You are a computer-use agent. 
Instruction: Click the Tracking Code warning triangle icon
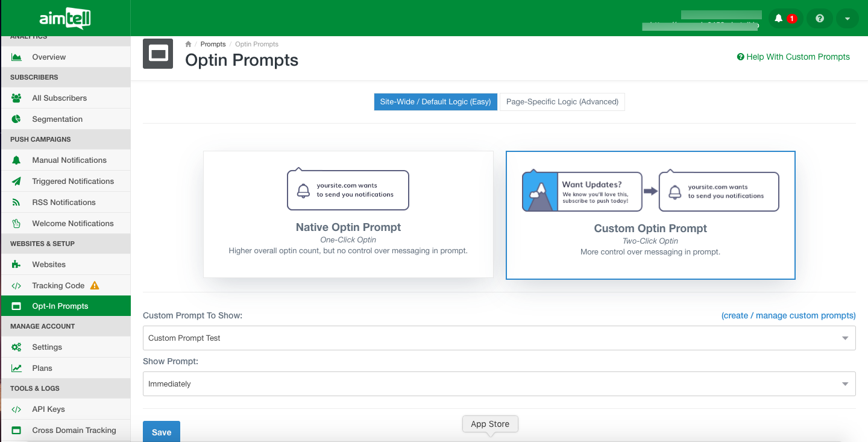tap(95, 285)
